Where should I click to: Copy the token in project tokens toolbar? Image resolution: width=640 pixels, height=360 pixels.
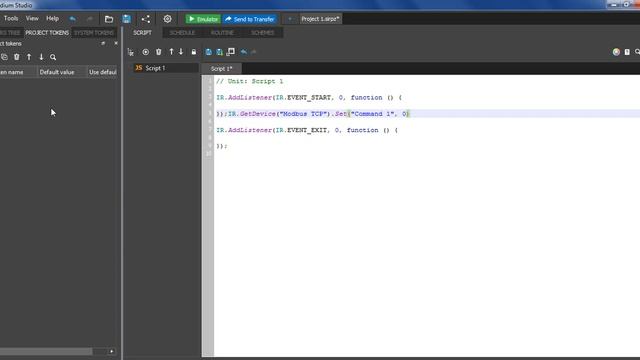click(x=4, y=57)
